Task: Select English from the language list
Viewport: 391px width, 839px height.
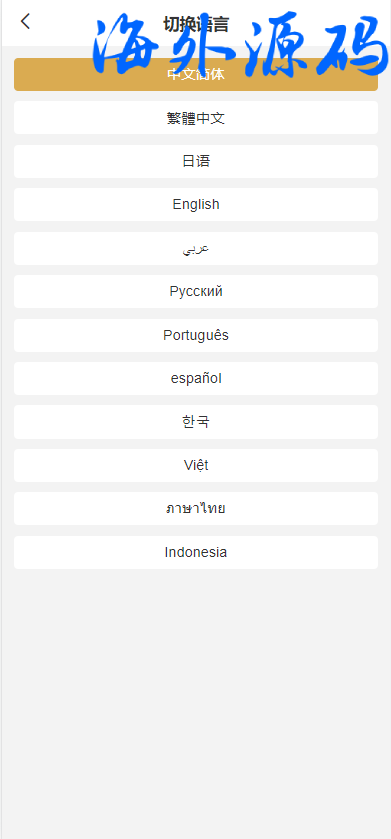Action: click(x=196, y=204)
